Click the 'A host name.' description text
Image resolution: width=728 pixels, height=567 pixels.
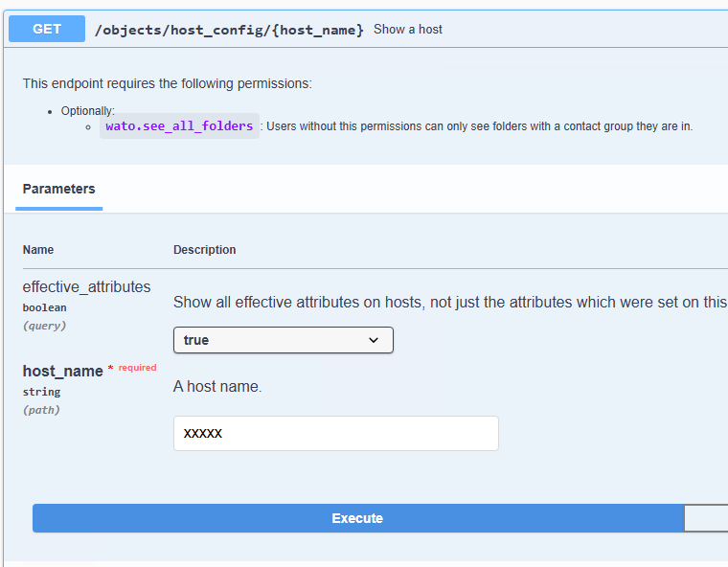[217, 387]
